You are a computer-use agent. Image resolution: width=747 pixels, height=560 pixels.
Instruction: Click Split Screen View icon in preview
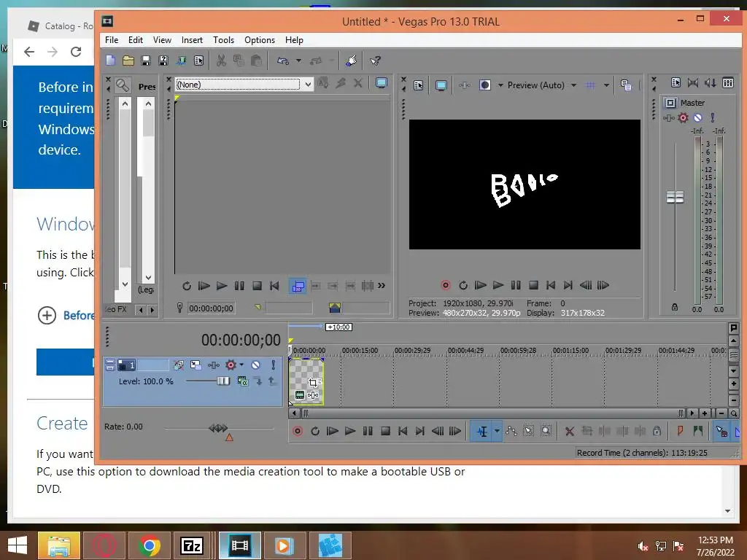(x=485, y=85)
